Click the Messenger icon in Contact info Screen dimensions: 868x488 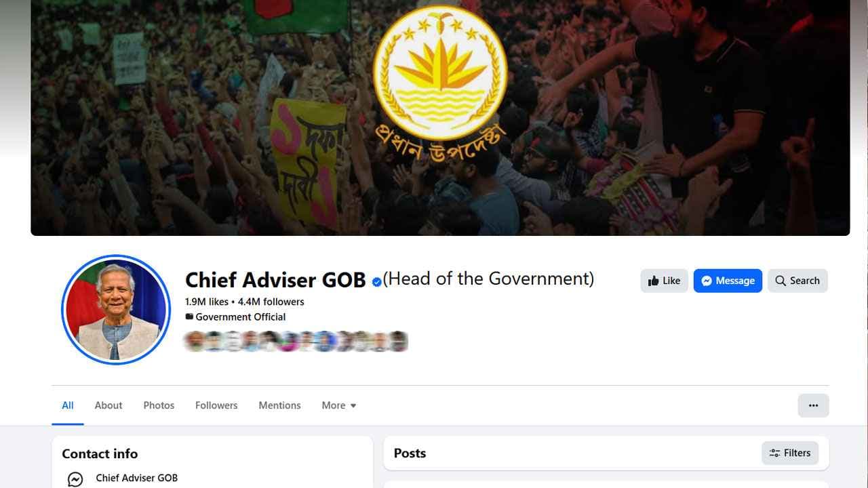coord(75,479)
